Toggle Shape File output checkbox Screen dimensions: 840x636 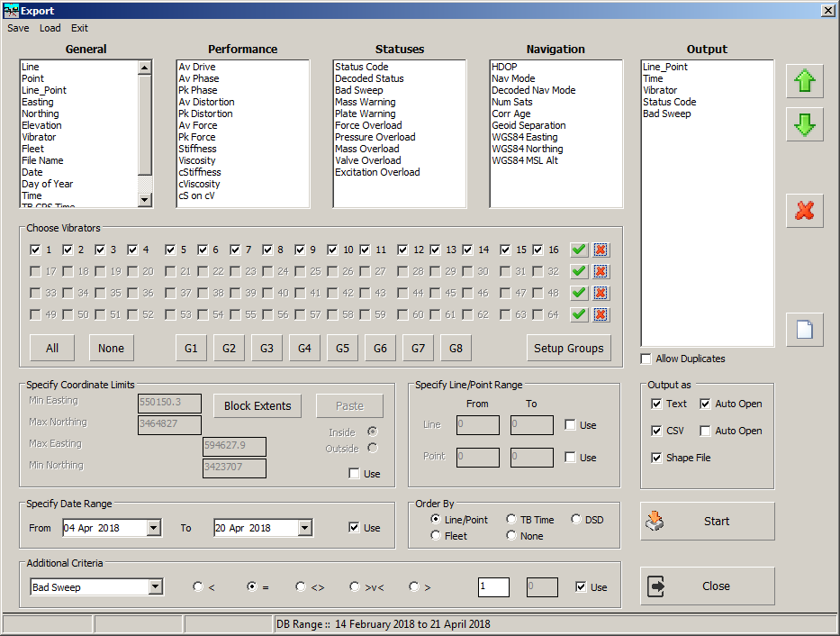pyautogui.click(x=656, y=458)
